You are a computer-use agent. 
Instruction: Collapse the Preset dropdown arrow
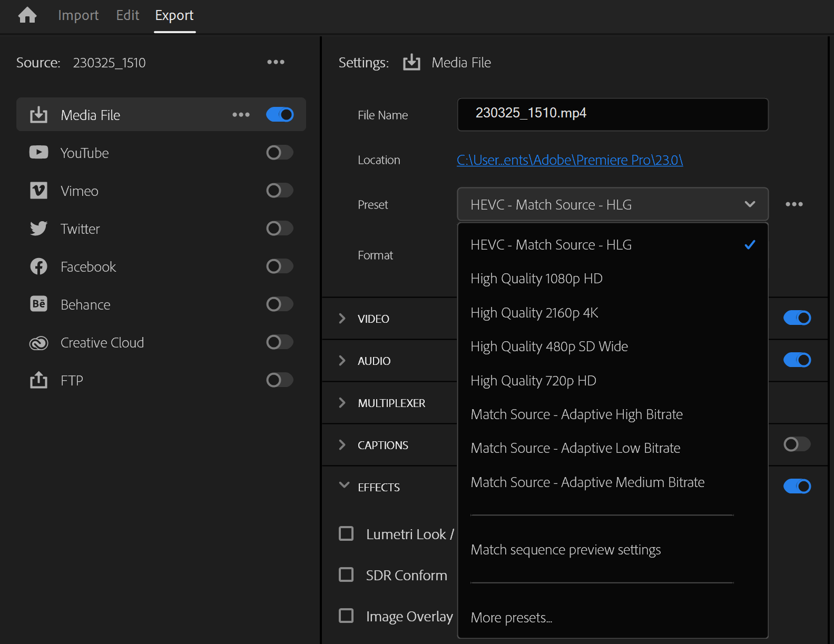(x=750, y=204)
